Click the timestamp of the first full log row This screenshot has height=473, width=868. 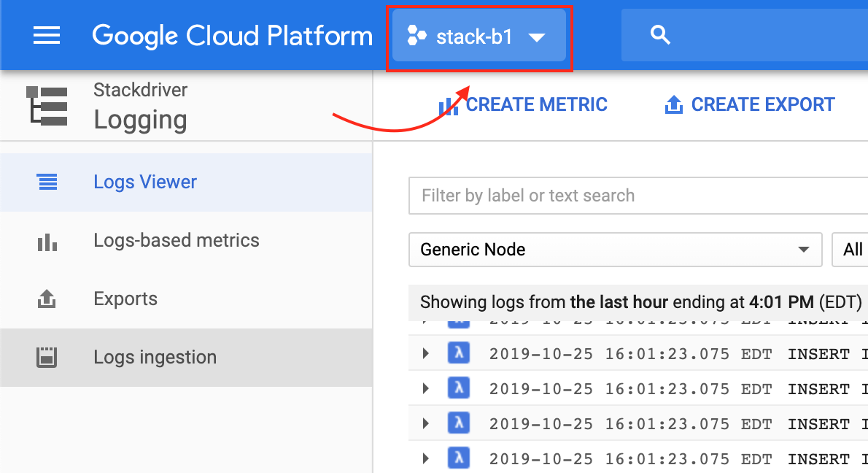630,355
